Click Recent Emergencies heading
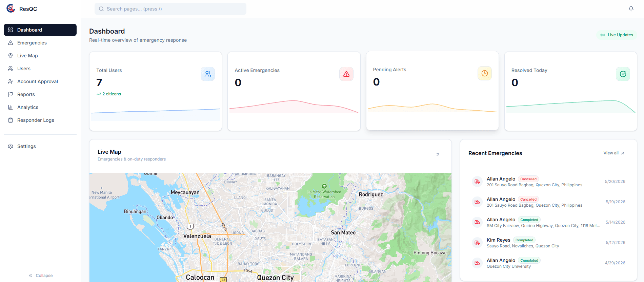The width and height of the screenshot is (644, 282). (x=495, y=153)
